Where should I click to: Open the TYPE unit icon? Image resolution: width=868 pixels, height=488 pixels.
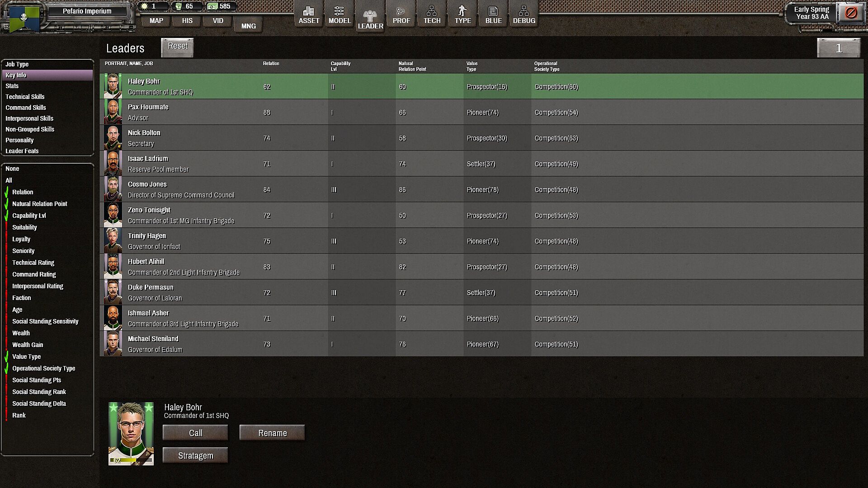[x=462, y=15]
